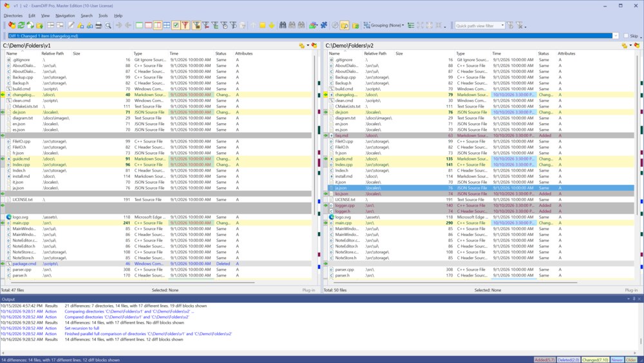Open the Quick path view filter combo box
Image resolution: width=644 pixels, height=363 pixels.
pyautogui.click(x=480, y=26)
